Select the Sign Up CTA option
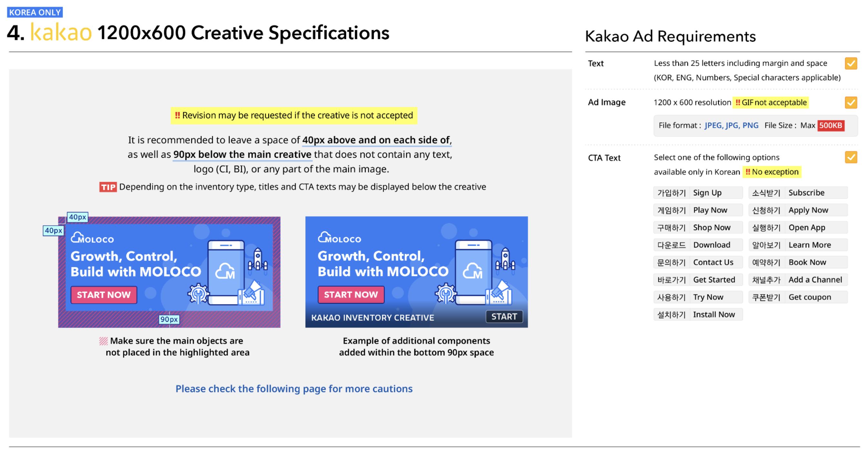 (698, 193)
